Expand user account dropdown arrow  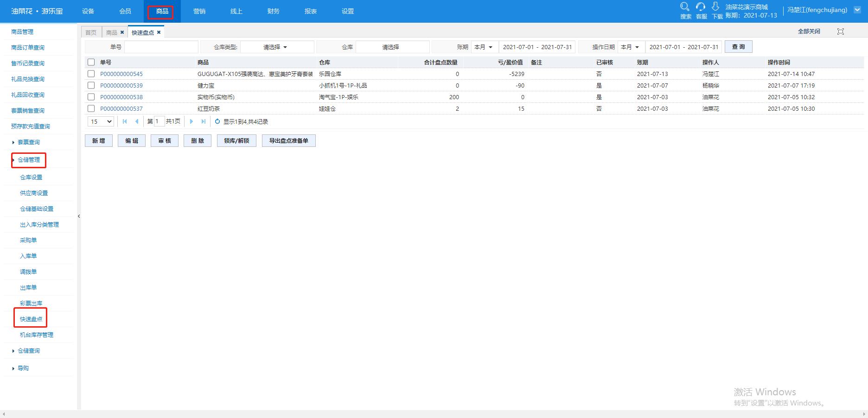(857, 10)
